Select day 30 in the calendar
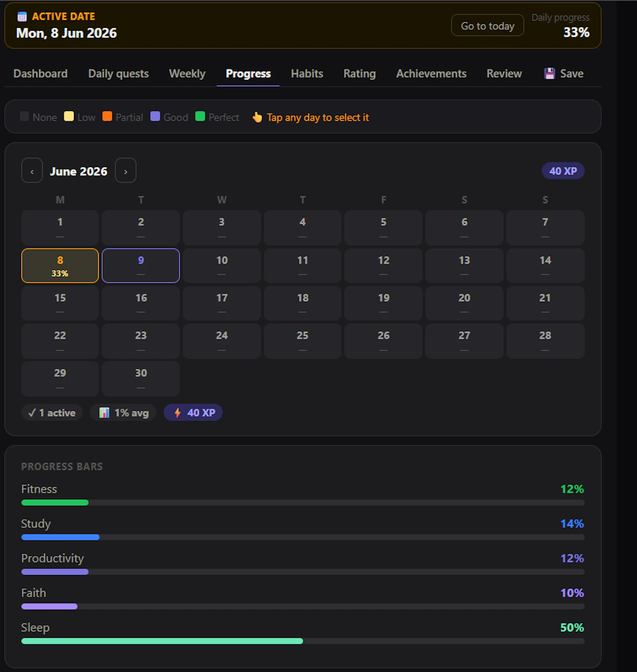The height and width of the screenshot is (672, 637). pos(141,378)
